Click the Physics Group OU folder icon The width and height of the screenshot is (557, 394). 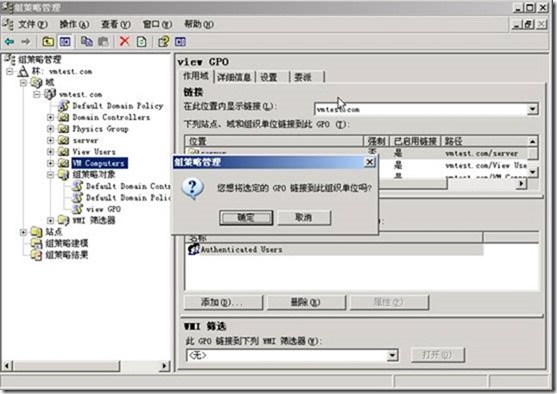tap(64, 129)
